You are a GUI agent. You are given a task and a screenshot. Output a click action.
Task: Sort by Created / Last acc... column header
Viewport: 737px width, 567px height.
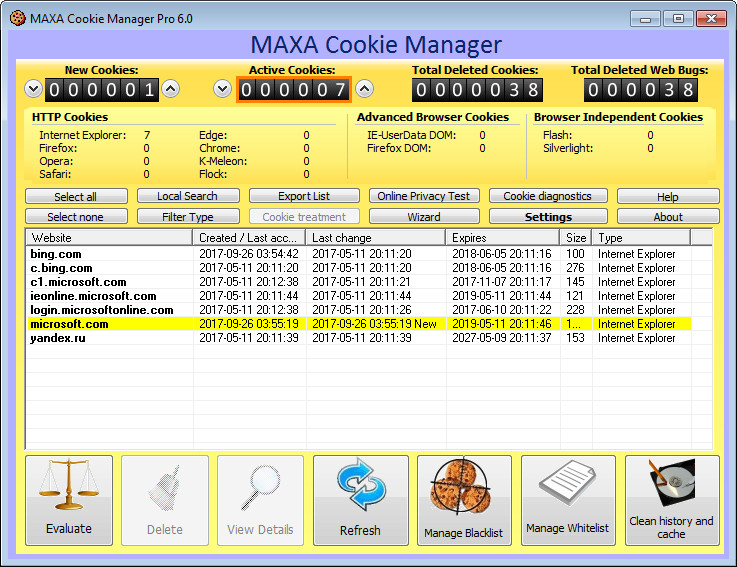coord(249,237)
